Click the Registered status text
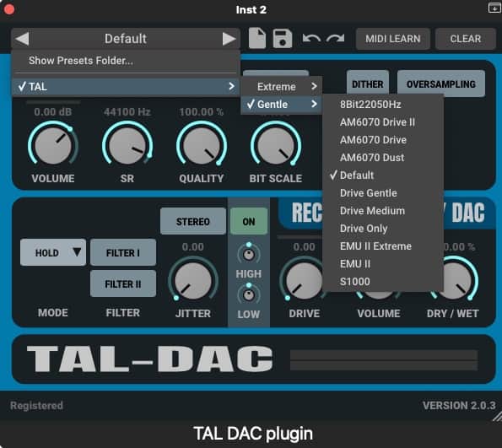The image size is (502, 448). [36, 406]
